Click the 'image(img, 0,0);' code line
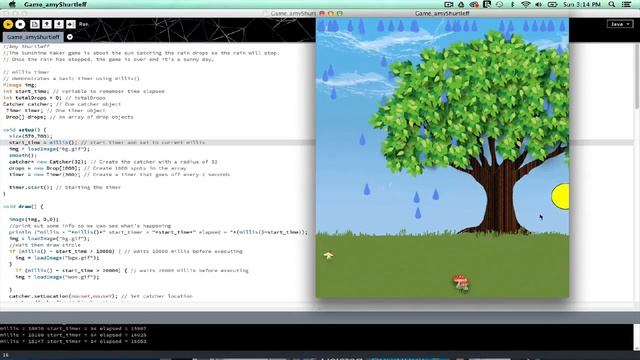640x360 pixels. point(34,219)
